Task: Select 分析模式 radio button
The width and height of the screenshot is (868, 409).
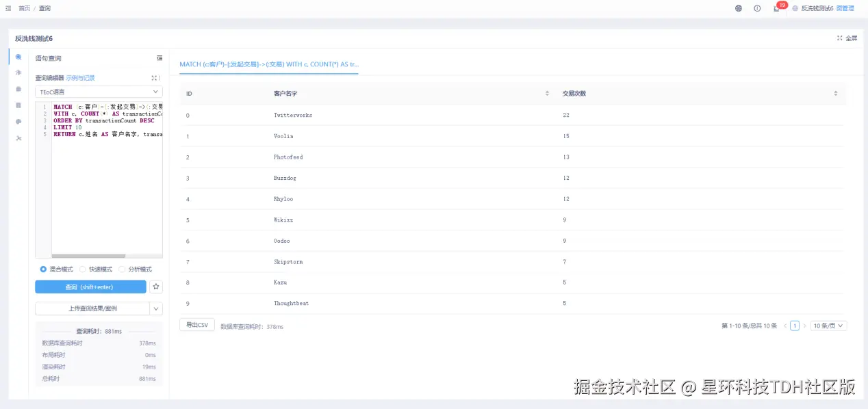Action: pos(122,269)
